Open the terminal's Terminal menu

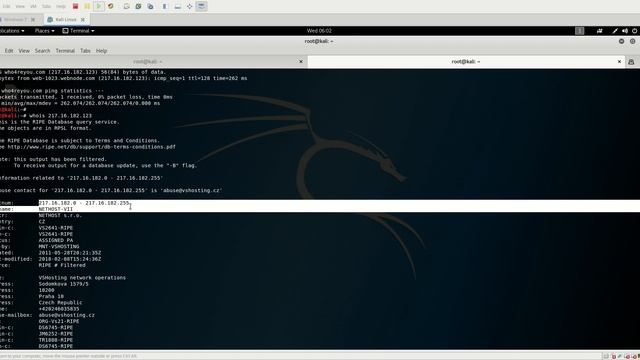pyautogui.click(x=65, y=51)
